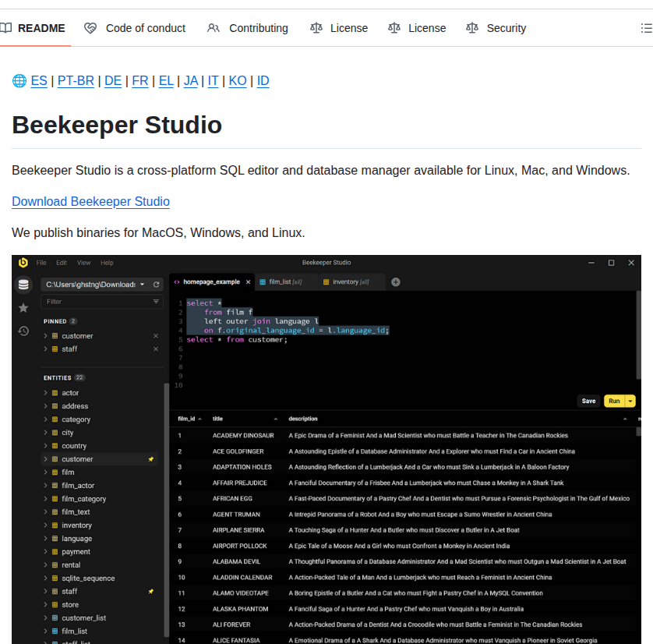Click the Download Beekeeper Studio link

click(x=91, y=201)
